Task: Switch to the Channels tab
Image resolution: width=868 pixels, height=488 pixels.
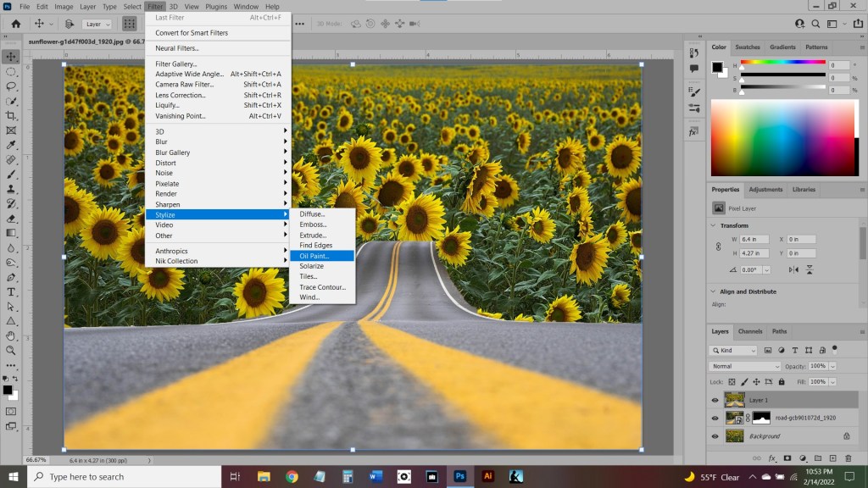Action: (x=749, y=331)
